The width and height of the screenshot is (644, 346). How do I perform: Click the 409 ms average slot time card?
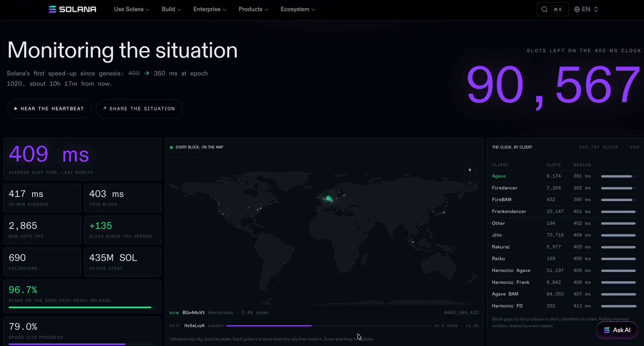pyautogui.click(x=82, y=159)
